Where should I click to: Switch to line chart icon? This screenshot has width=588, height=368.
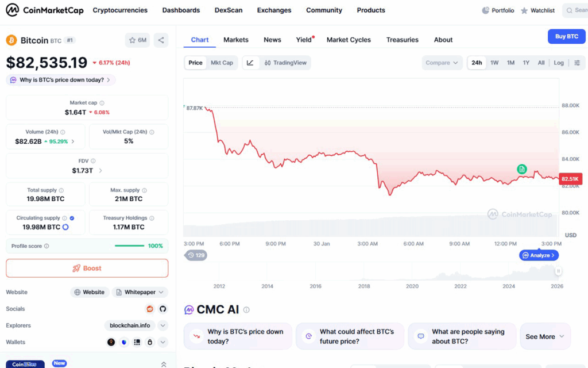(x=250, y=63)
